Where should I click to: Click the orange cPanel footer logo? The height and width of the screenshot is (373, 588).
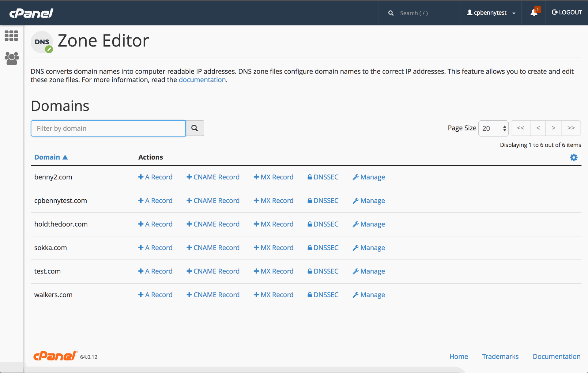click(x=55, y=356)
